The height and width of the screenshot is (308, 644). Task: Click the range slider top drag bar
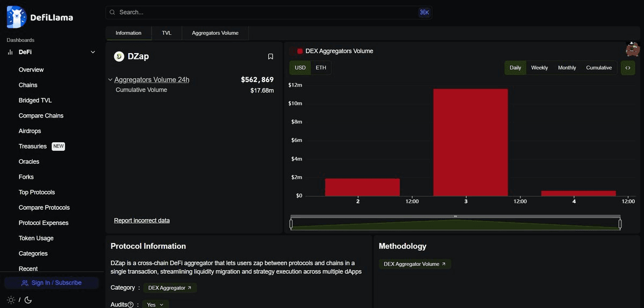456,216
